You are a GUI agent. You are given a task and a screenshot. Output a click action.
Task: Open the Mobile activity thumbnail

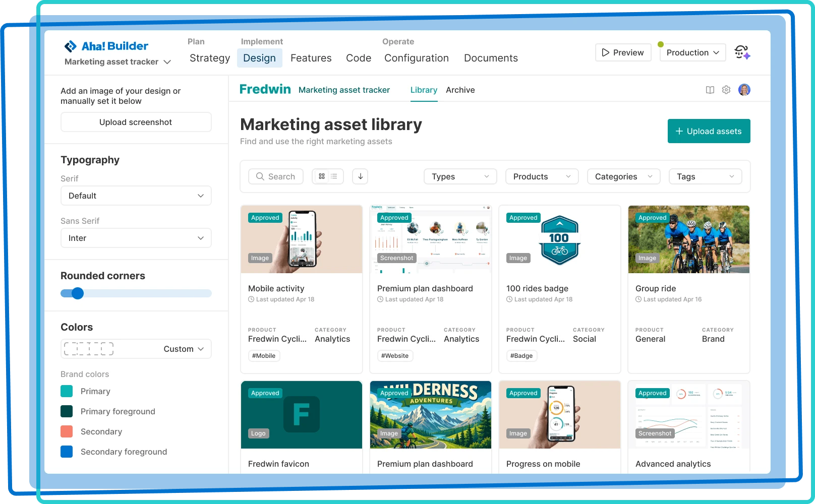click(302, 239)
